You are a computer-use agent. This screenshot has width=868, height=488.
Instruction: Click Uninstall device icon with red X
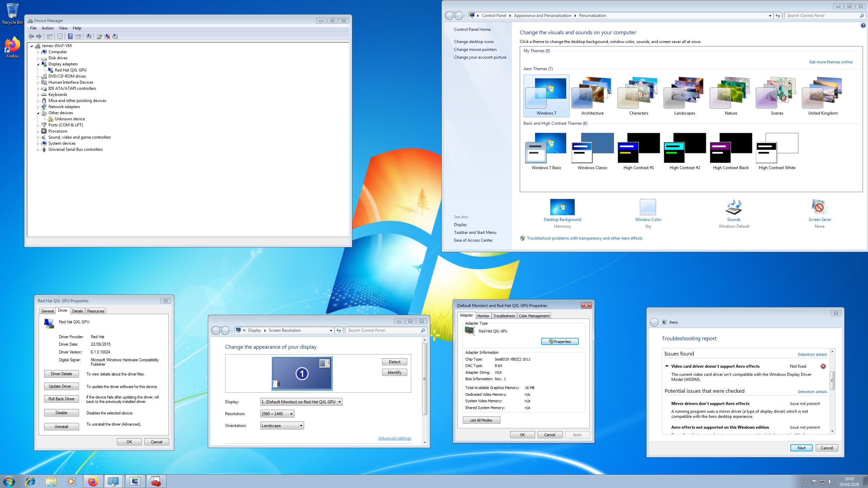tap(107, 36)
